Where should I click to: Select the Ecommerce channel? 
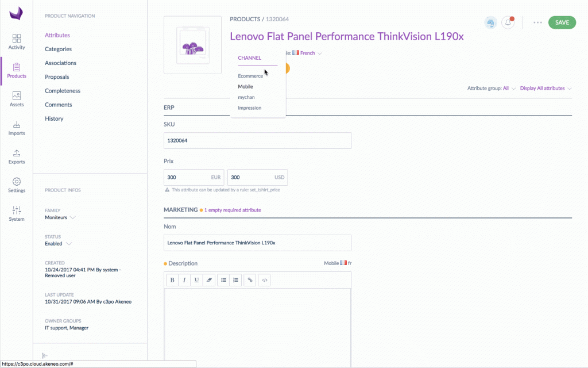[x=250, y=76]
